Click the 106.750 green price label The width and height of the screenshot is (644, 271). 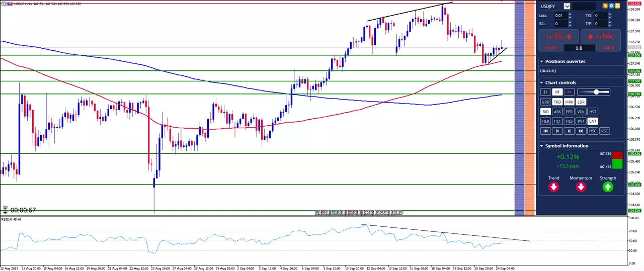click(634, 94)
